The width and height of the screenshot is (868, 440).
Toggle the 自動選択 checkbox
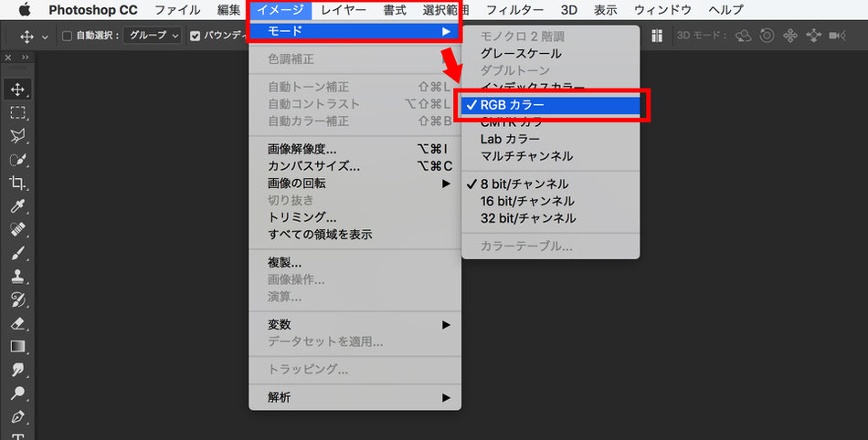pyautogui.click(x=67, y=36)
